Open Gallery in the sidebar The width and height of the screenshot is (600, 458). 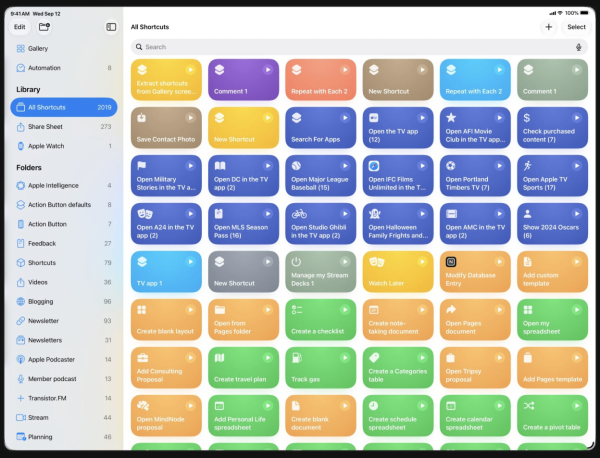click(64, 49)
